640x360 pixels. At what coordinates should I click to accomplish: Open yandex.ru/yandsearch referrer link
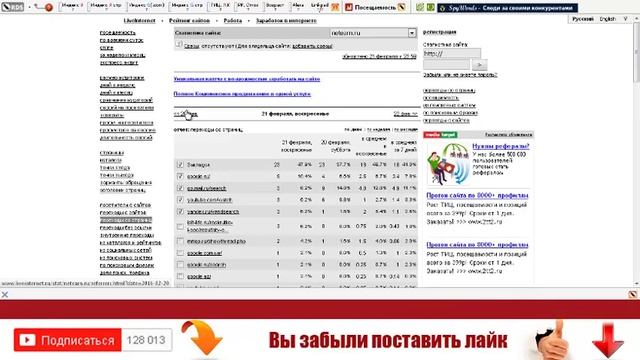point(213,212)
